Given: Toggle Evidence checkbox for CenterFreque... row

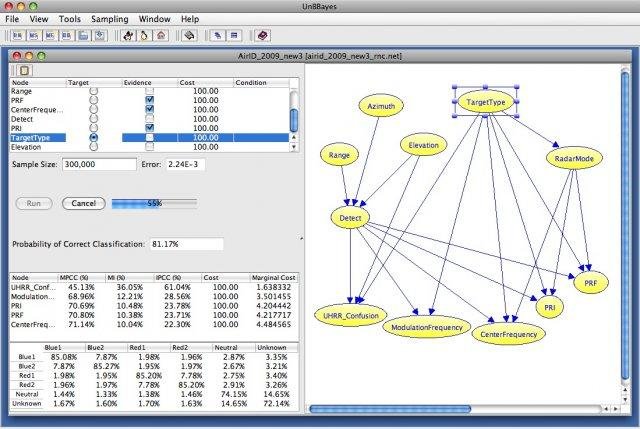Looking at the screenshot, I should [150, 109].
